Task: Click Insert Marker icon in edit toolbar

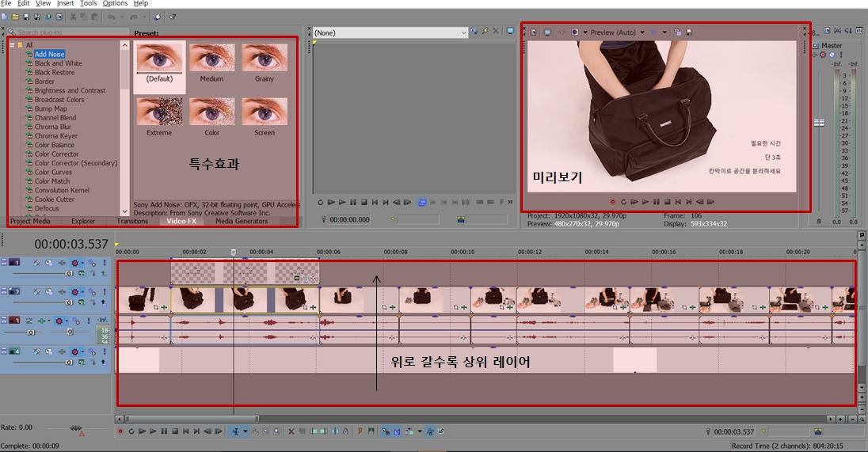Action: coord(360,431)
